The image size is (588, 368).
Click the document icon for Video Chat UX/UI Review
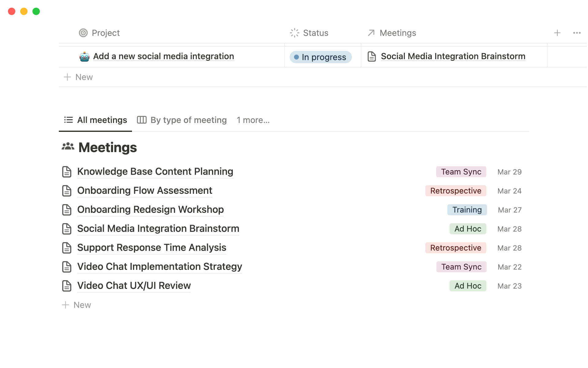pyautogui.click(x=67, y=286)
